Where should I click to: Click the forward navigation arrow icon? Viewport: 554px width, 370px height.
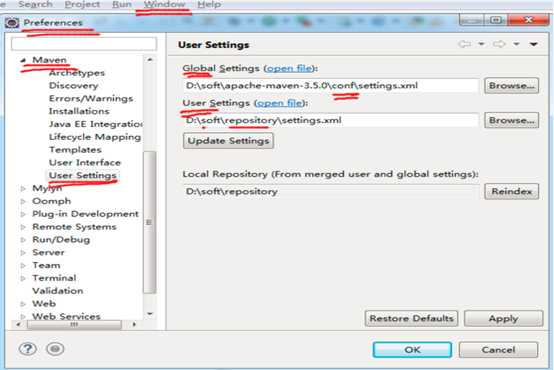(x=499, y=44)
